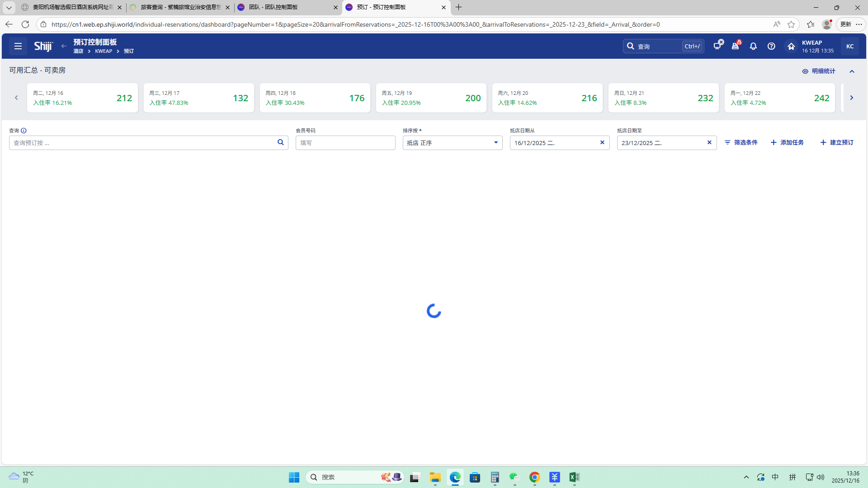868x488 pixels.
Task: Click the Shiji logo
Action: [x=43, y=46]
